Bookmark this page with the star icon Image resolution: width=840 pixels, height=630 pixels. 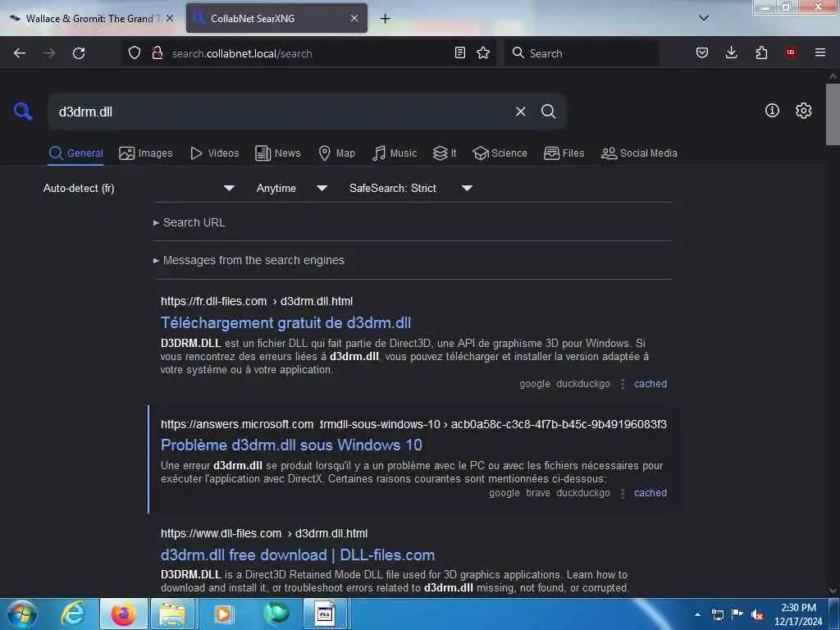483,52
